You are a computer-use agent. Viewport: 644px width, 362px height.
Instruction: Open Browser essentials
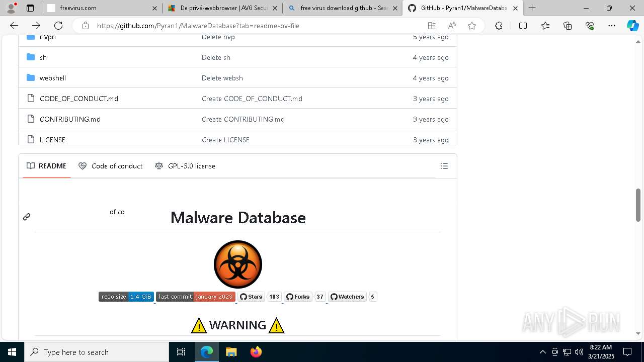[590, 26]
